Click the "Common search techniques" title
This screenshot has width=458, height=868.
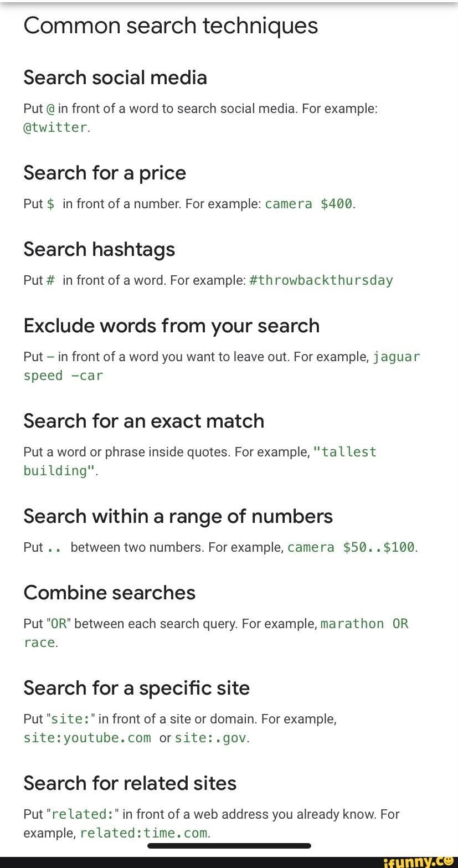point(171,25)
